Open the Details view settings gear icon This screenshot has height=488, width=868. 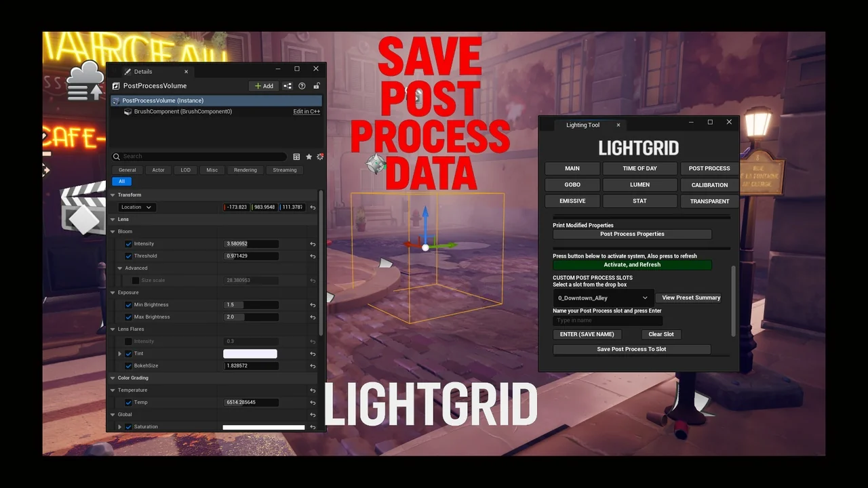320,157
